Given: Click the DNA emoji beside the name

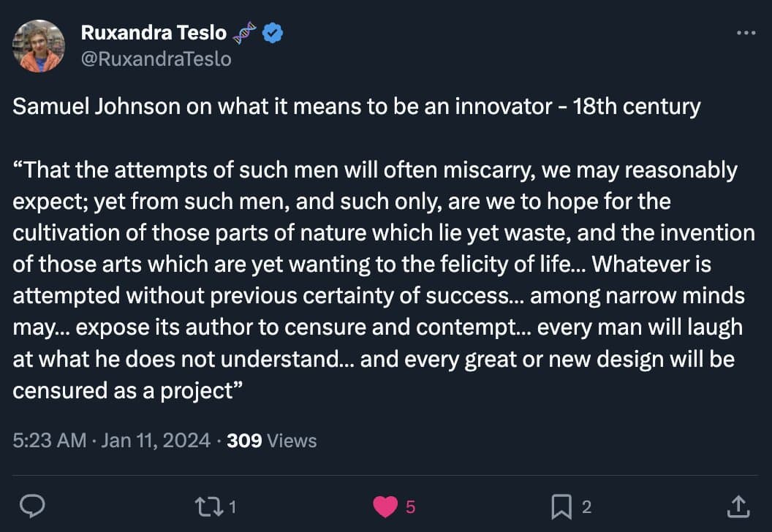Looking at the screenshot, I should click(245, 33).
